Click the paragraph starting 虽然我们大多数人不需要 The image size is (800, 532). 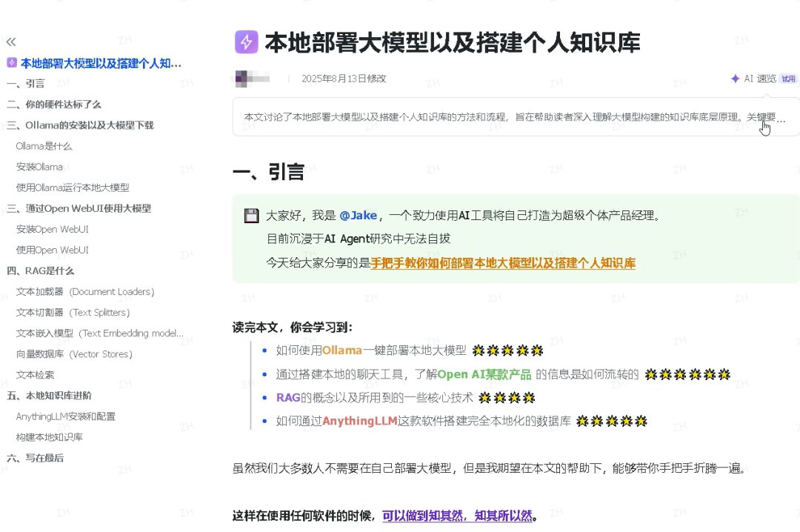[x=489, y=468]
